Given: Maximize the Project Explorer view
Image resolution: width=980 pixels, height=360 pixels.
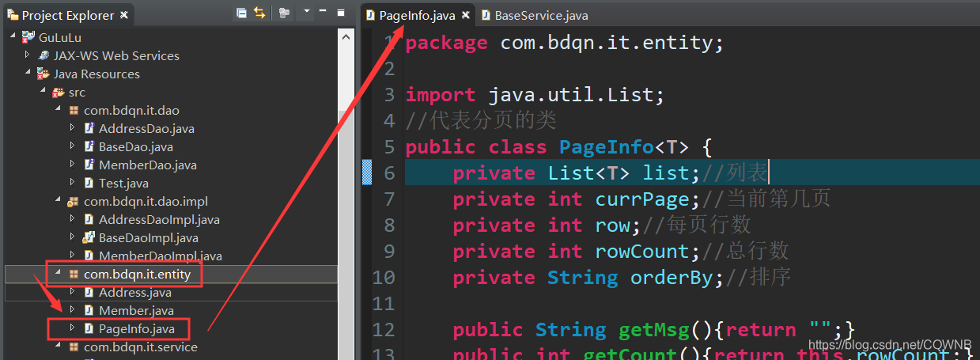Looking at the screenshot, I should (341, 13).
